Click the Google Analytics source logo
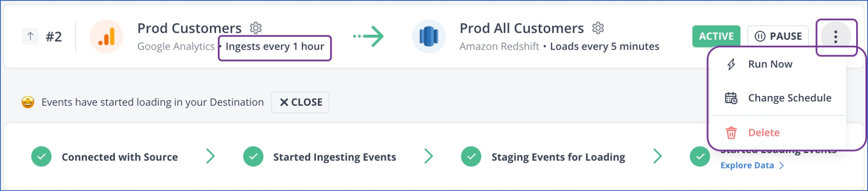This screenshot has width=868, height=191. 106,37
